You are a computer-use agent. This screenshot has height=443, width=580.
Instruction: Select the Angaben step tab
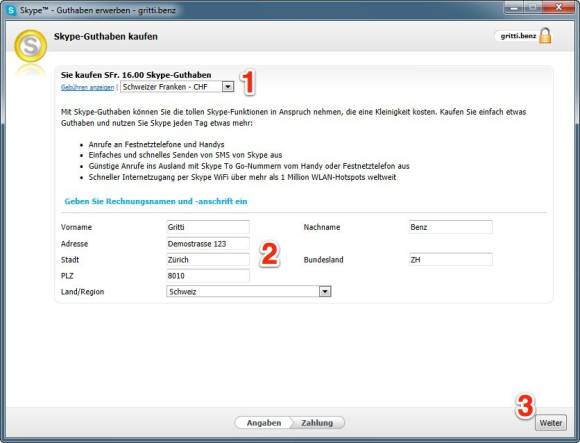[264, 423]
